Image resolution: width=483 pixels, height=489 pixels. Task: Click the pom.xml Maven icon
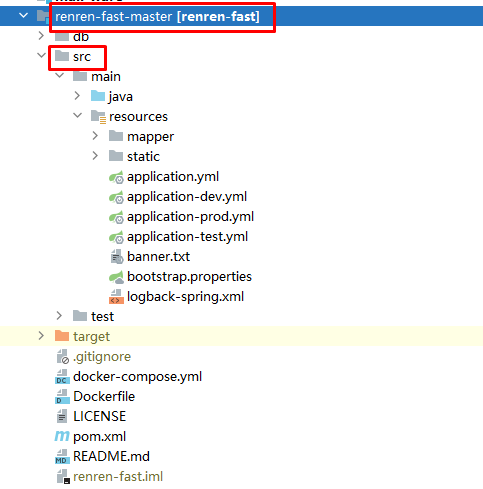click(62, 436)
